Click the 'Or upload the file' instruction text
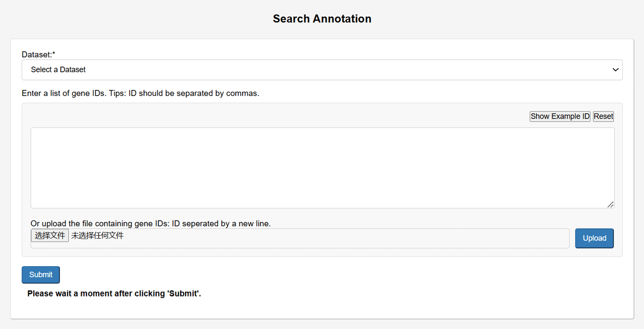The image size is (644, 329). pos(150,224)
